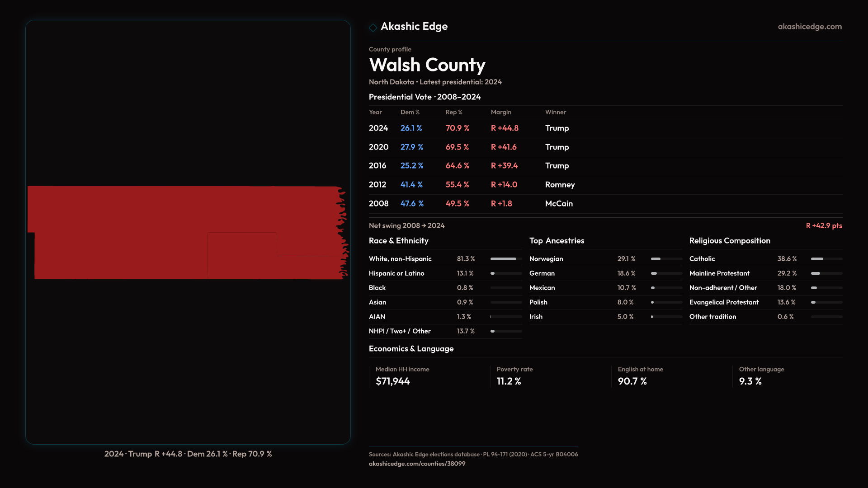Click the 2012 Romney winner entry
The image size is (868, 488).
click(x=560, y=185)
